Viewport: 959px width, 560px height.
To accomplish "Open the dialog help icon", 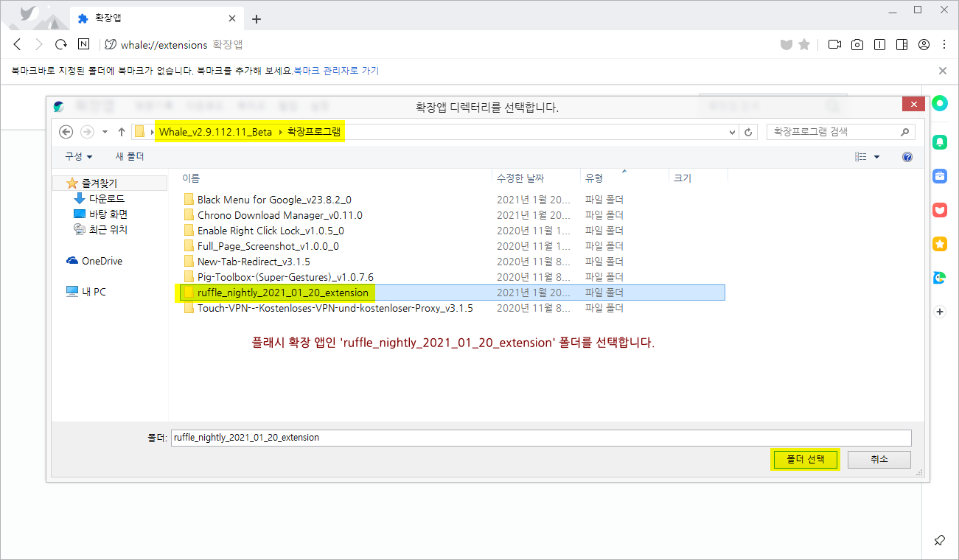I will pyautogui.click(x=907, y=157).
